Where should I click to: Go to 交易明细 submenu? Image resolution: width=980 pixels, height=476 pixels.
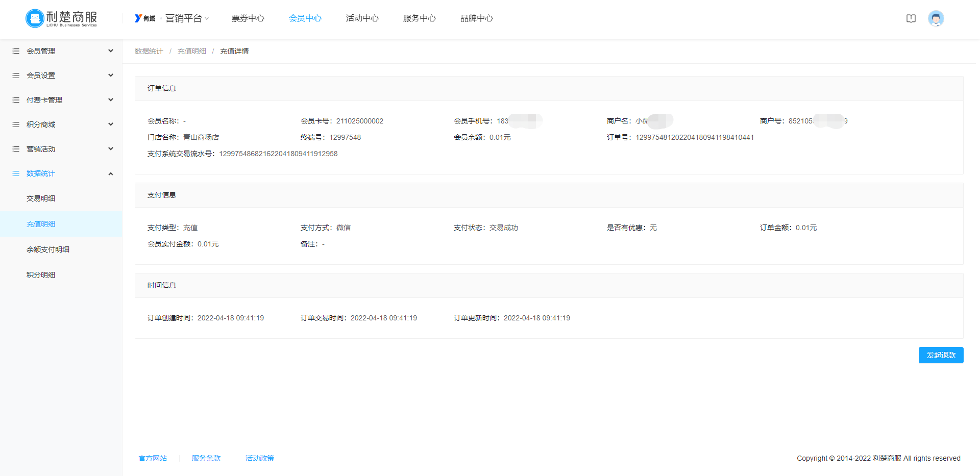tap(61, 198)
